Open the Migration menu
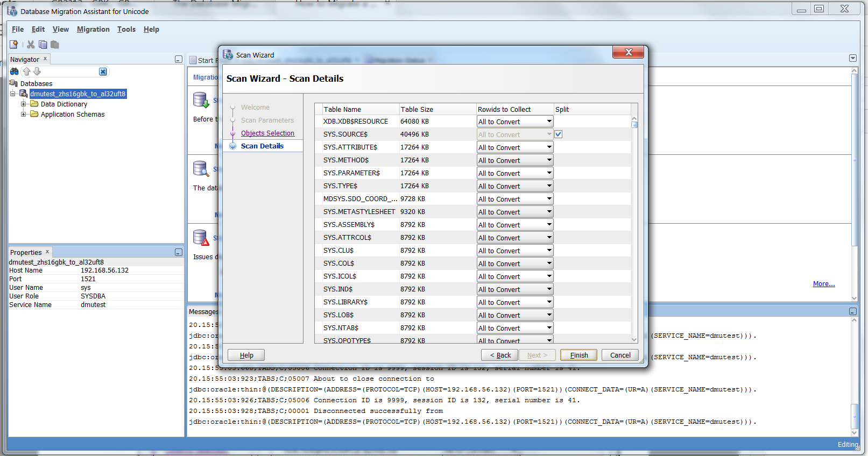 [93, 29]
